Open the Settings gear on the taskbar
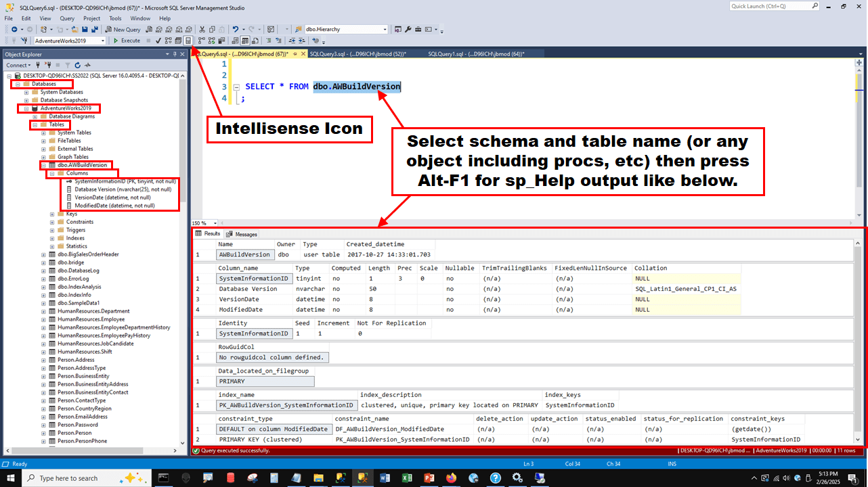 point(517,478)
